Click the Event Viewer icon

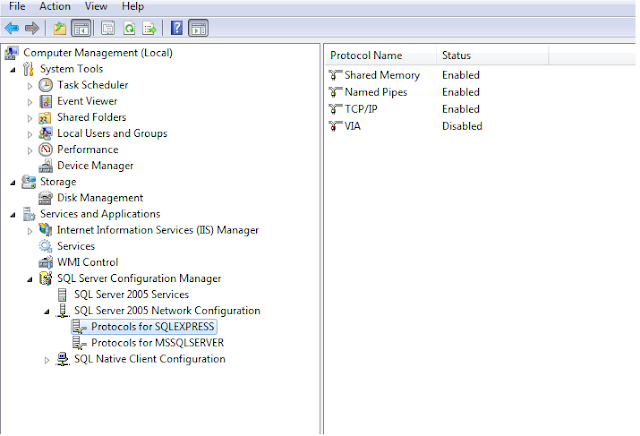tap(45, 101)
